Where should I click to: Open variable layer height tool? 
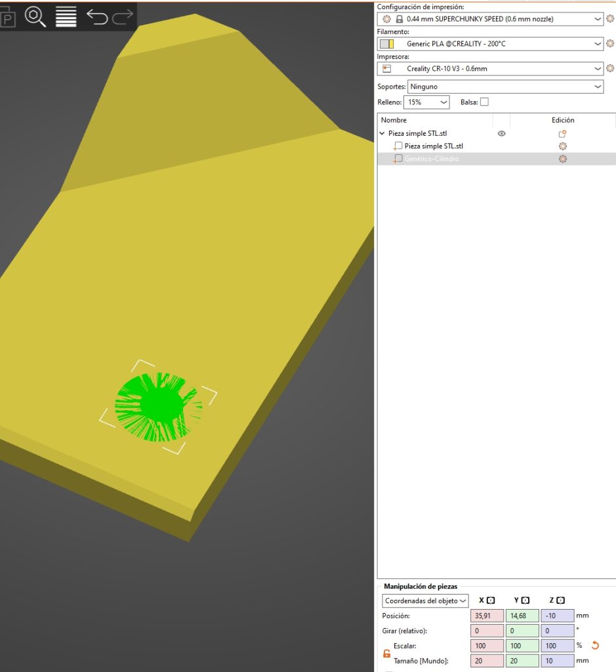point(66,16)
